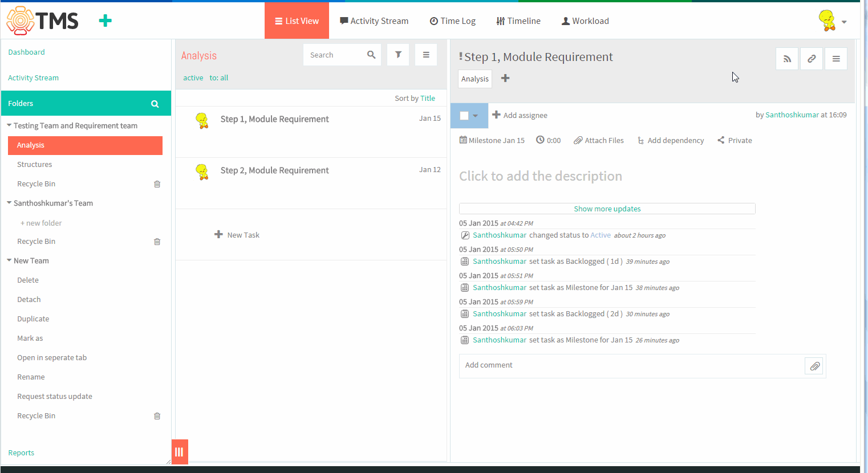Screen dimensions: 868x473
Task: Open Reports in the sidebar
Action: tap(21, 452)
